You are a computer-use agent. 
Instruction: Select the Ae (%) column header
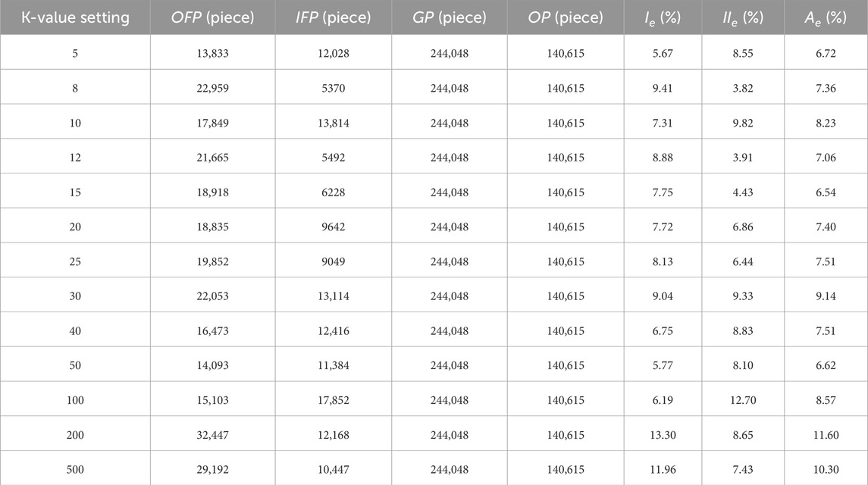(x=826, y=17)
